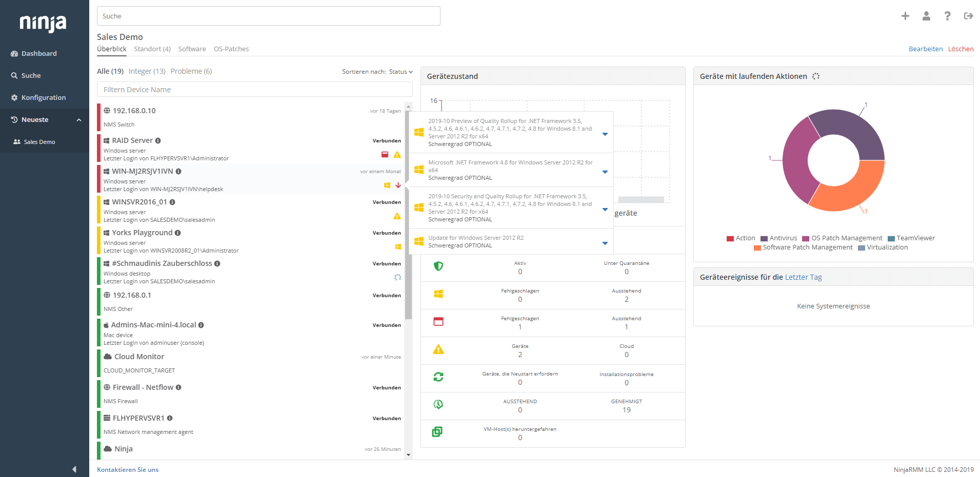
Task: Toggle Software Patch Management legend item
Action: [x=803, y=247]
